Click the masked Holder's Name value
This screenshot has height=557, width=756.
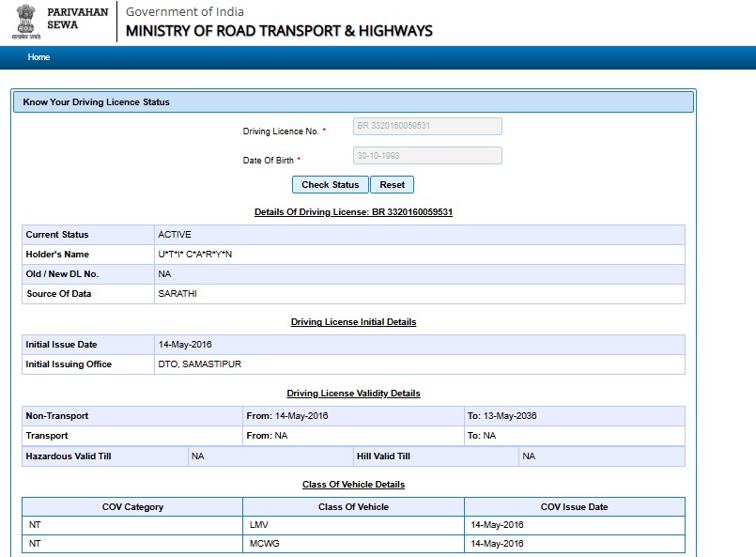point(194,255)
